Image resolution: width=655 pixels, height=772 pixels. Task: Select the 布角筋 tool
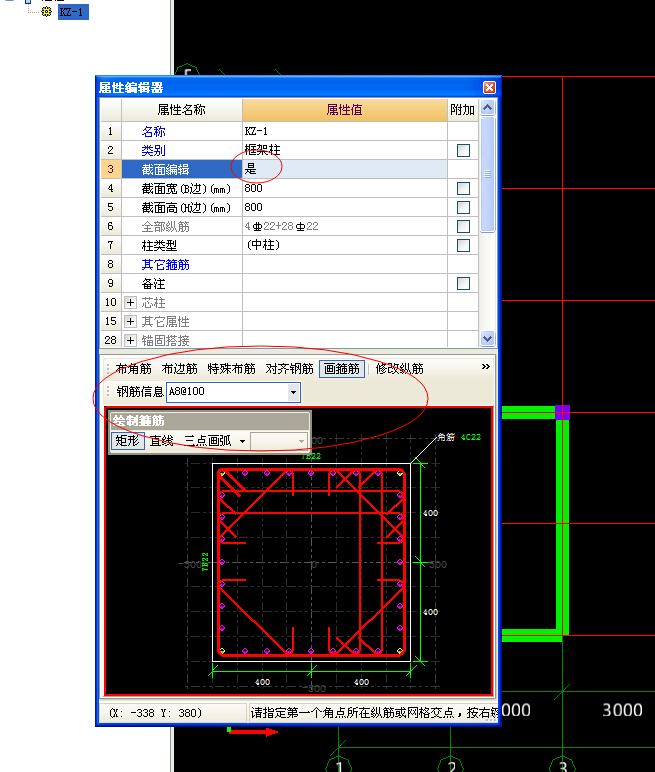(x=133, y=369)
